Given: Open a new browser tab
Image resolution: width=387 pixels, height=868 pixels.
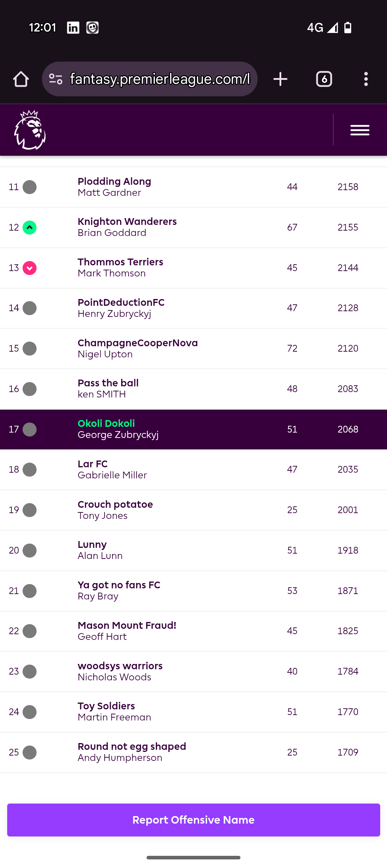Looking at the screenshot, I should click(x=280, y=79).
